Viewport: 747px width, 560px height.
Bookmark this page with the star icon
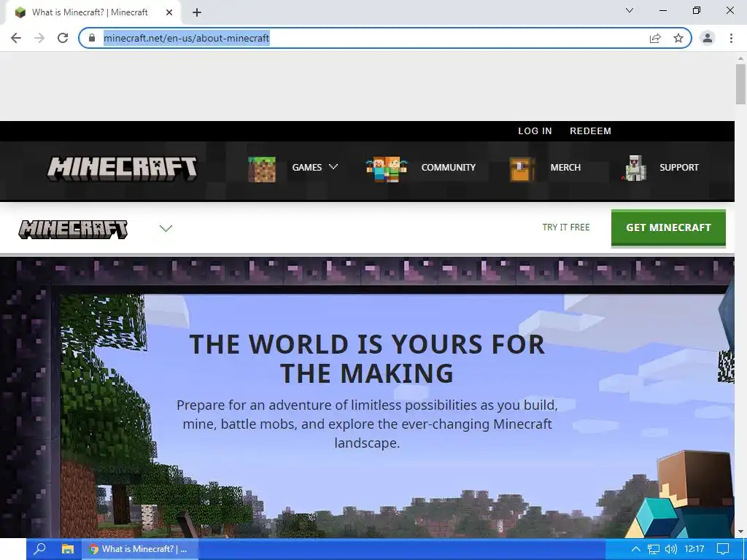[x=678, y=38]
